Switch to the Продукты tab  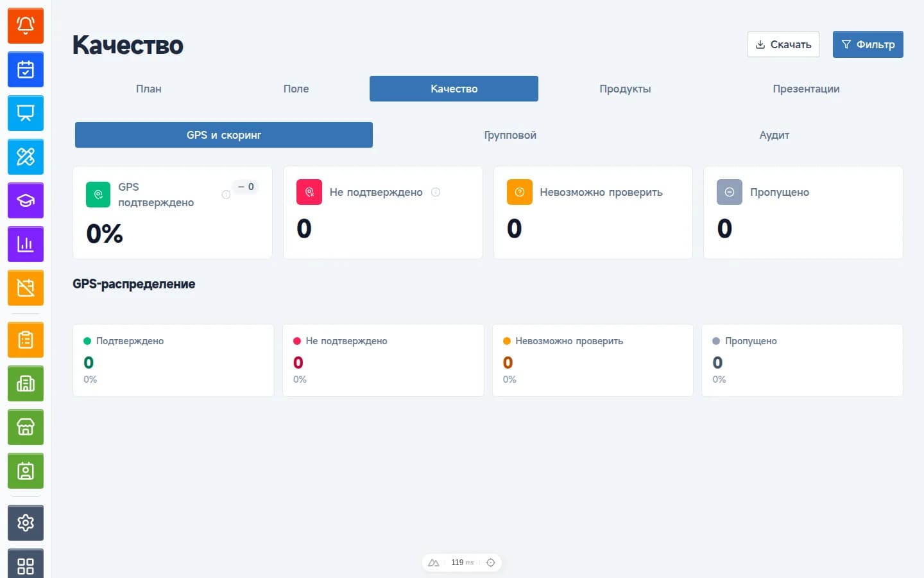coord(625,89)
